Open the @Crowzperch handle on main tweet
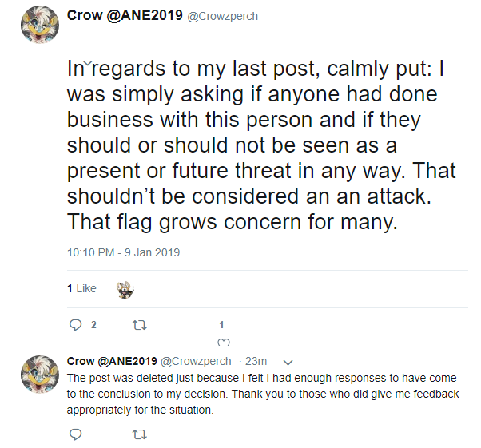The height and width of the screenshot is (448, 481). (222, 17)
